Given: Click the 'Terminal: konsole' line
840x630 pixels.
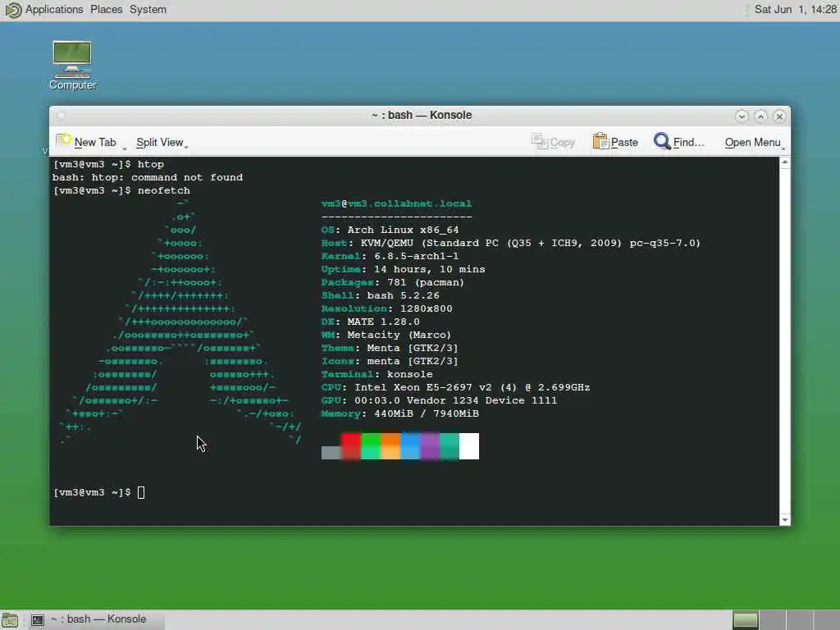Looking at the screenshot, I should pos(377,374).
